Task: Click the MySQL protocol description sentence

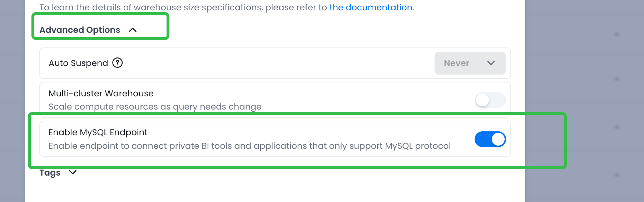Action: click(x=249, y=146)
